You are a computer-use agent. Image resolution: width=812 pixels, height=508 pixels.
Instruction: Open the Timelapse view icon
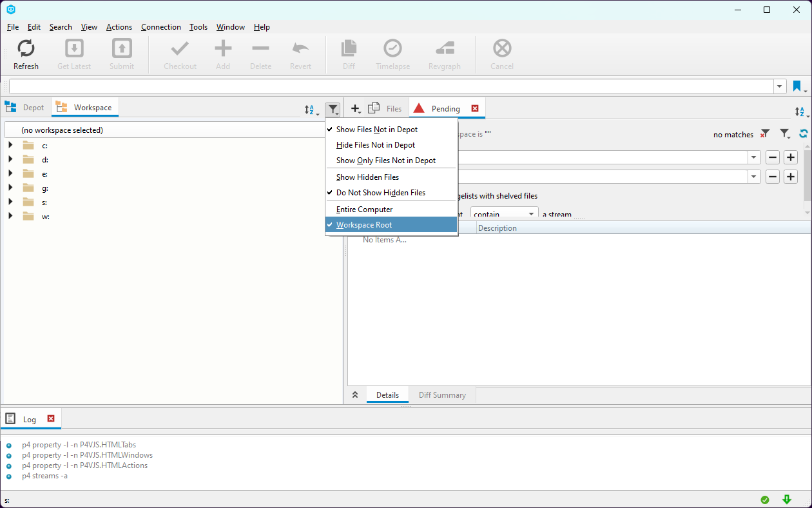(393, 48)
